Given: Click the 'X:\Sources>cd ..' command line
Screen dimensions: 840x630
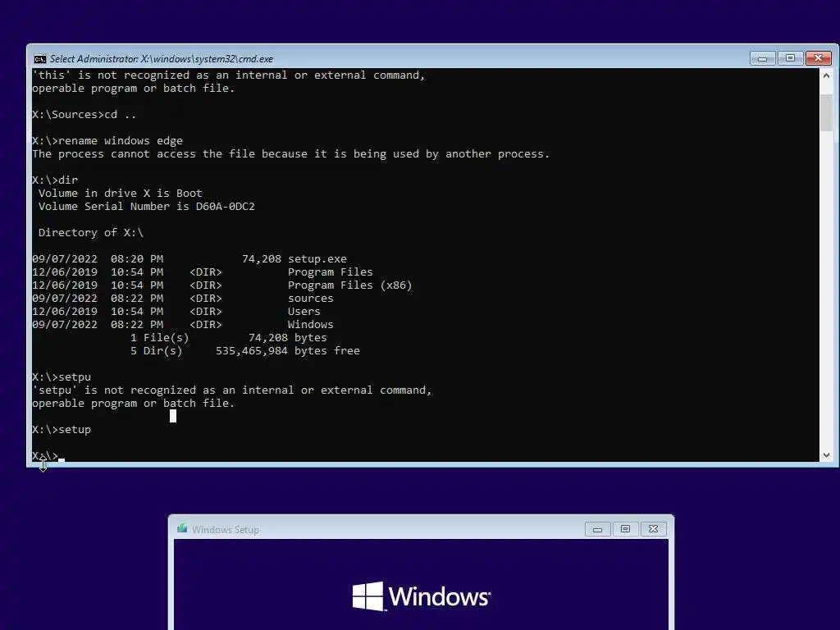Looking at the screenshot, I should click(x=84, y=115).
